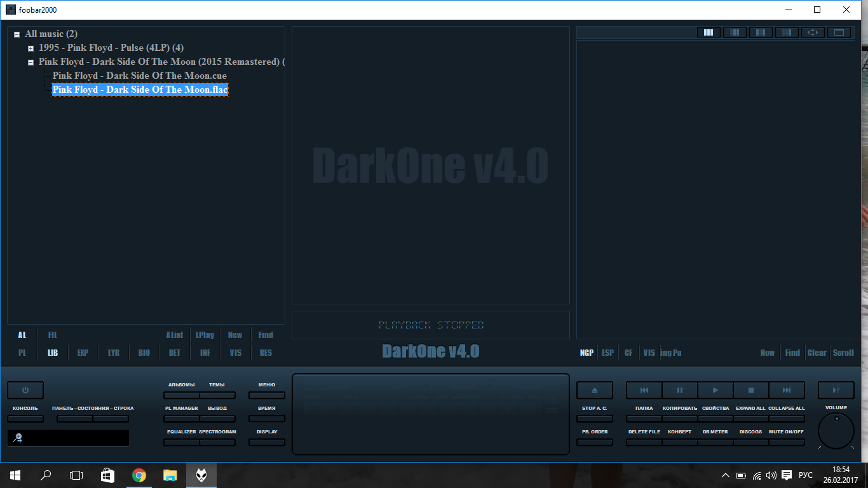The height and width of the screenshot is (488, 868).
Task: Click the power icon button
Action: [x=25, y=390]
